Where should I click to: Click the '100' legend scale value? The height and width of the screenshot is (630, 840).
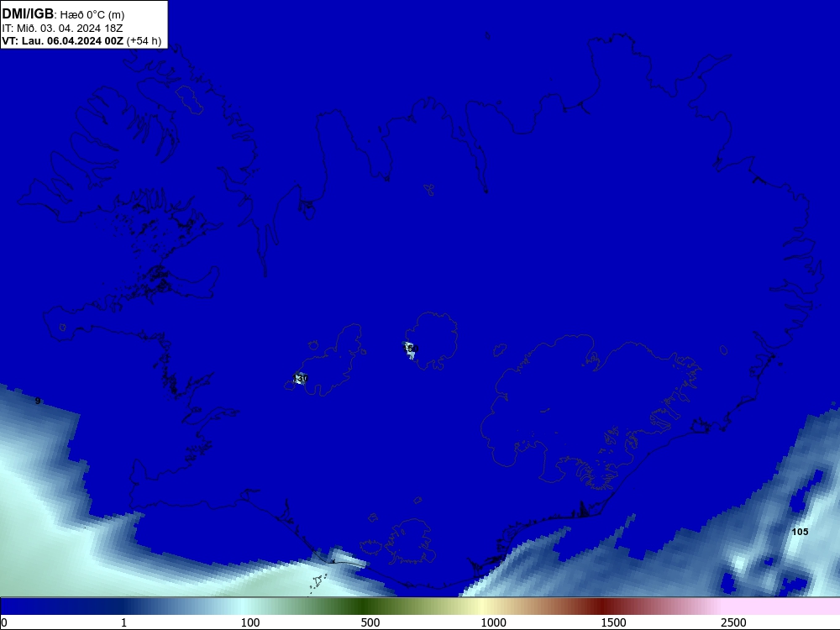tap(250, 622)
